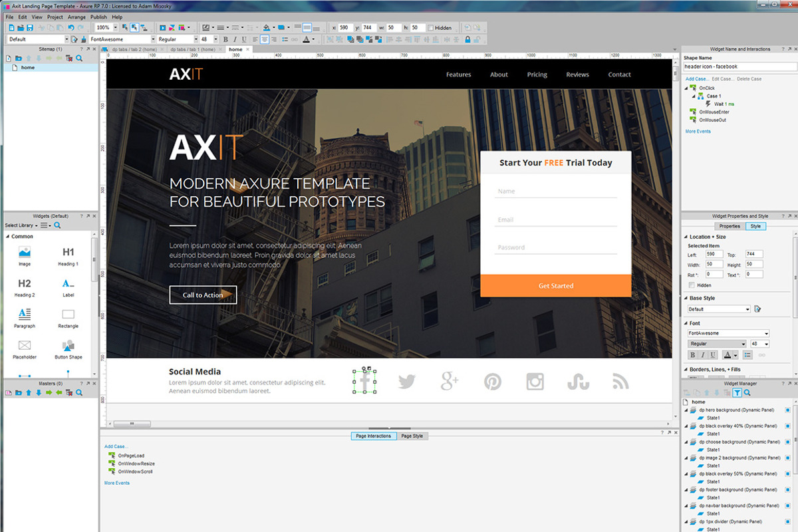This screenshot has width=798, height=532.
Task: Open the Arrange menu
Action: point(76,17)
